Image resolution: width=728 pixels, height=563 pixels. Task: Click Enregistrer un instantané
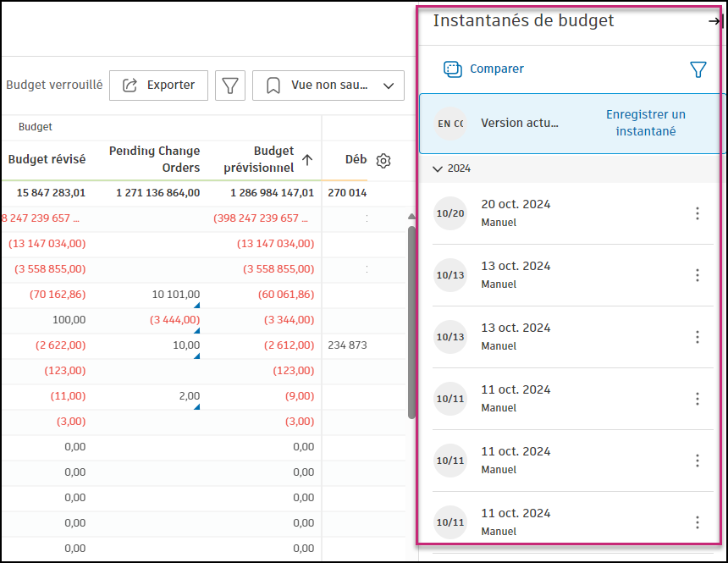pyautogui.click(x=646, y=123)
